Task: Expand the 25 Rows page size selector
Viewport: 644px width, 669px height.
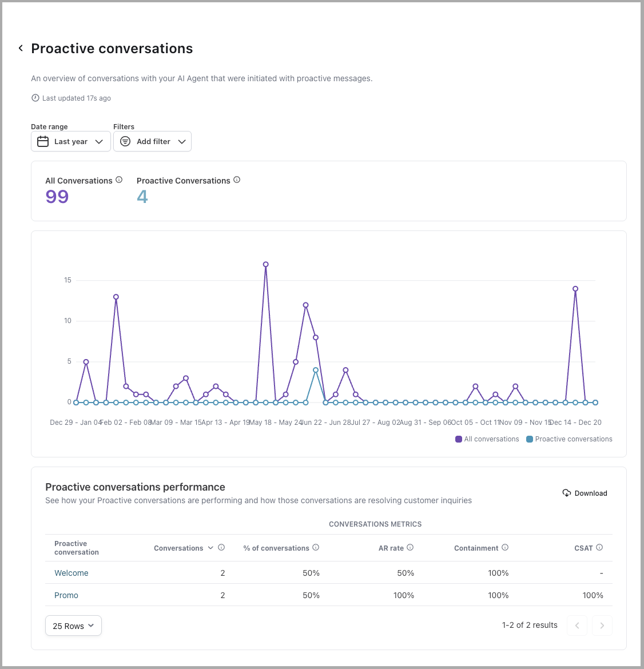Action: (x=73, y=626)
